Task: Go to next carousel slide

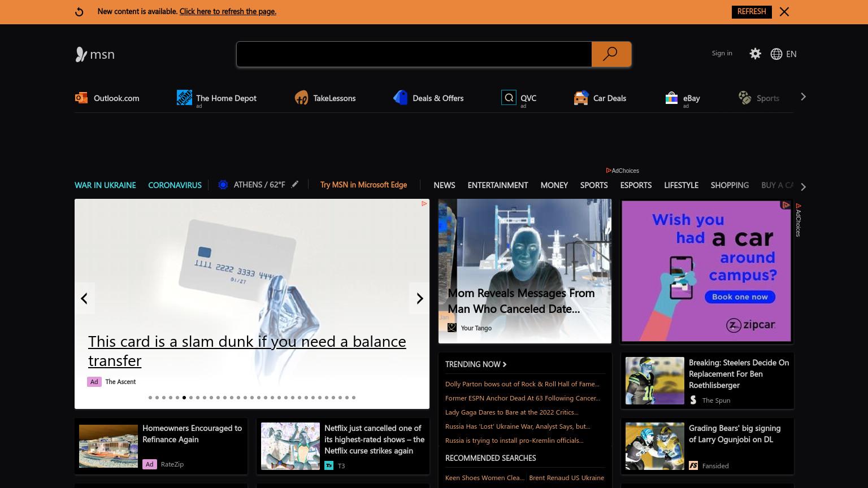Action: click(x=419, y=298)
